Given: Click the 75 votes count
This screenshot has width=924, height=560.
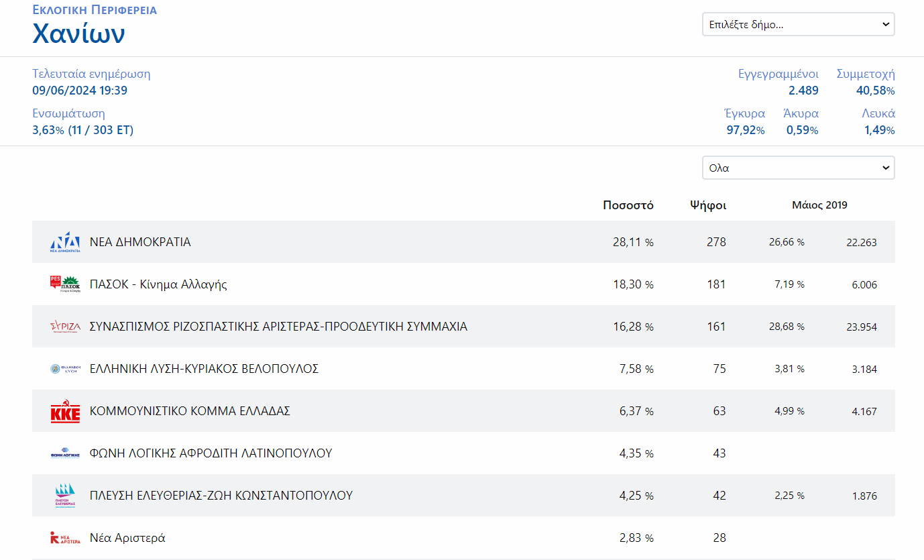Looking at the screenshot, I should (x=719, y=369).
